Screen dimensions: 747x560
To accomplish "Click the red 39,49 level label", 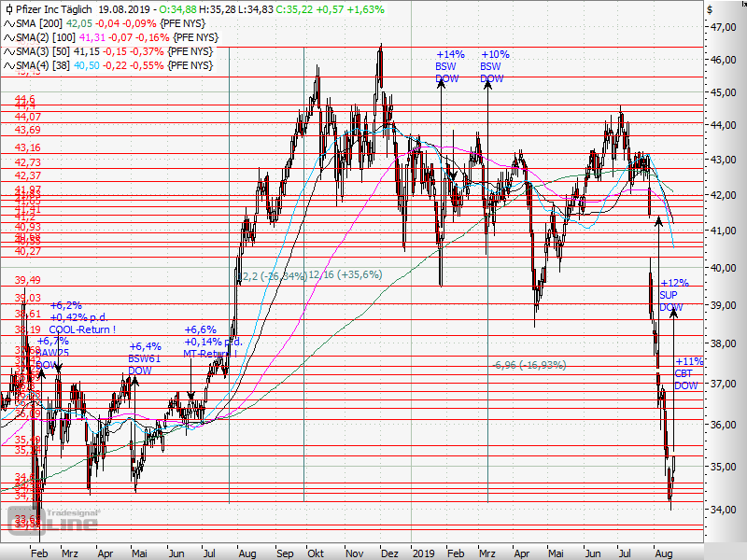I will click(x=28, y=280).
